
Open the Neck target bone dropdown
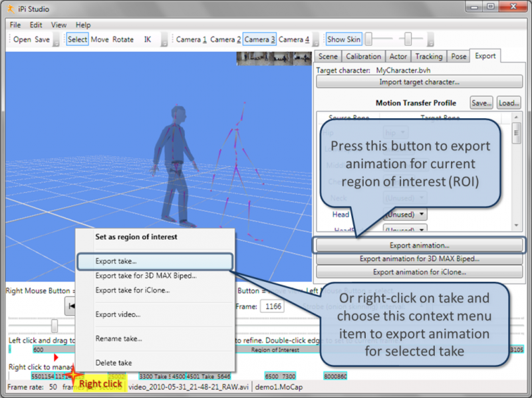tap(405, 197)
